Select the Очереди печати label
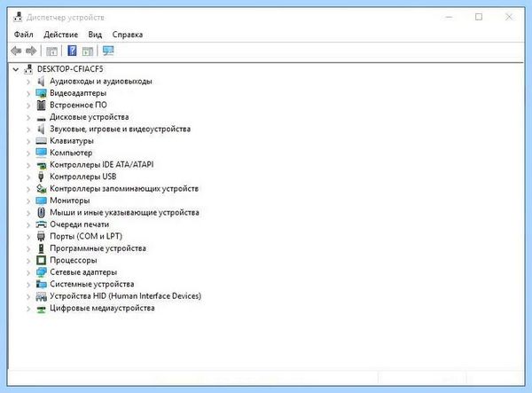Viewport: 532px width, 393px height. point(80,224)
